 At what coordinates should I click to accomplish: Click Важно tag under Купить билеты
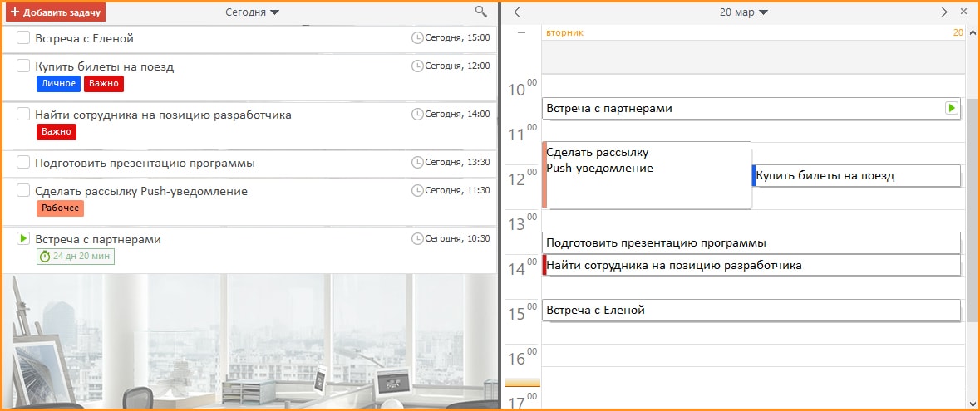pos(104,84)
